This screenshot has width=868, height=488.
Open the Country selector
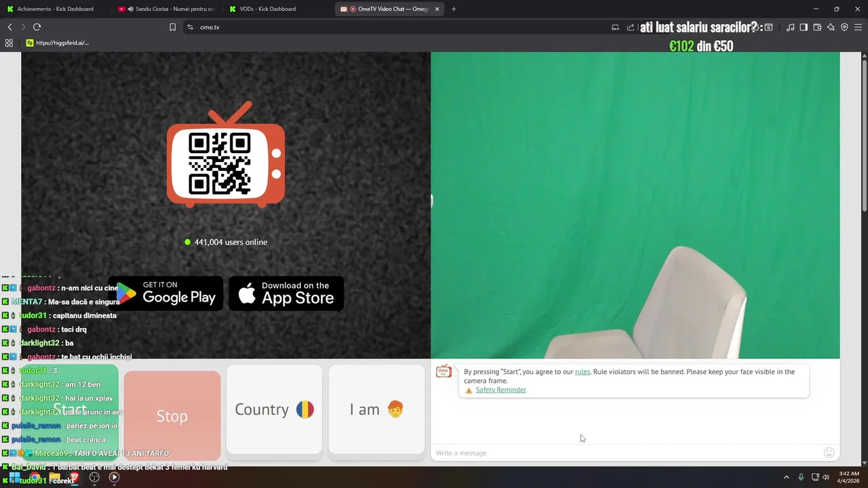tap(274, 409)
